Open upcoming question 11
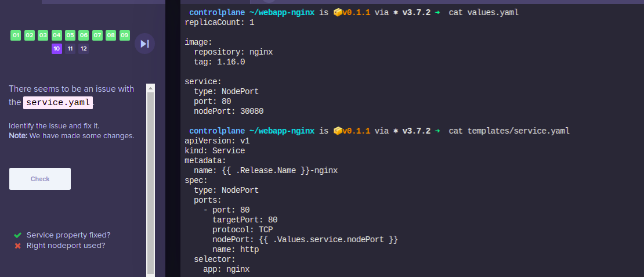 coord(70,49)
